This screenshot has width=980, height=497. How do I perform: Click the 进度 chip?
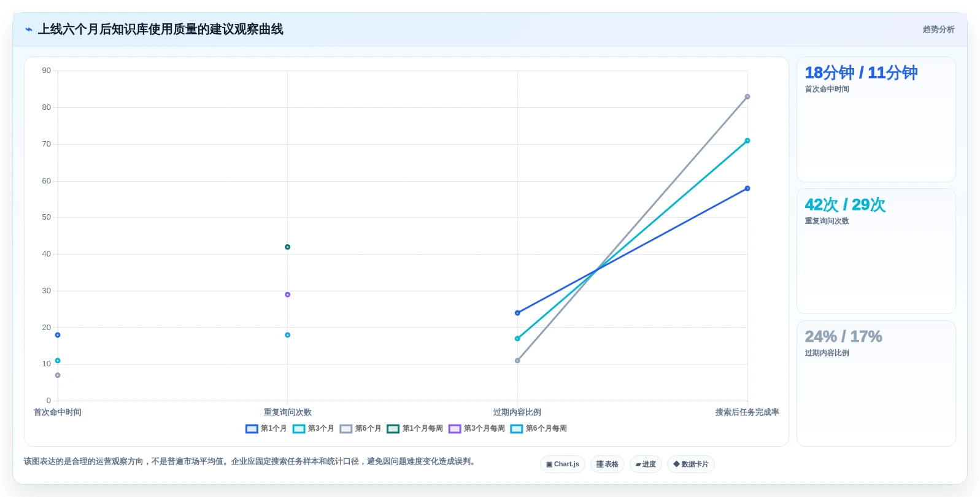click(x=646, y=464)
